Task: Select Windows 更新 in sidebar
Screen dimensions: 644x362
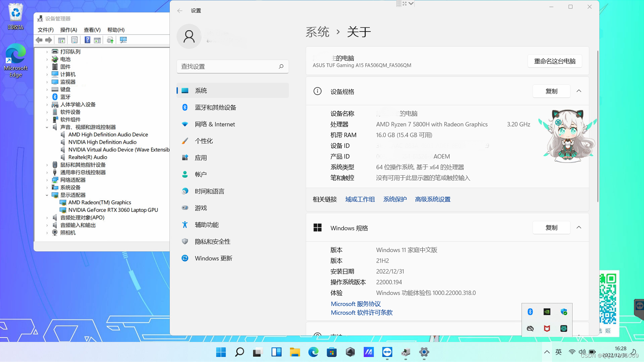Action: (x=233, y=258)
